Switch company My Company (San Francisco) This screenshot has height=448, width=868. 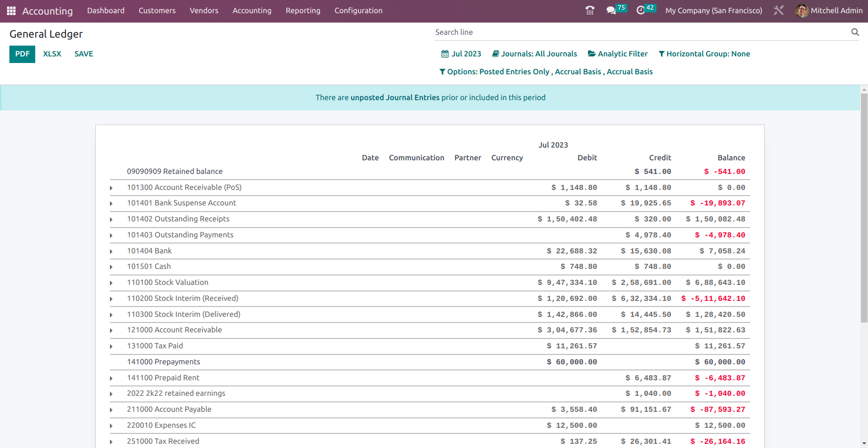tap(713, 11)
